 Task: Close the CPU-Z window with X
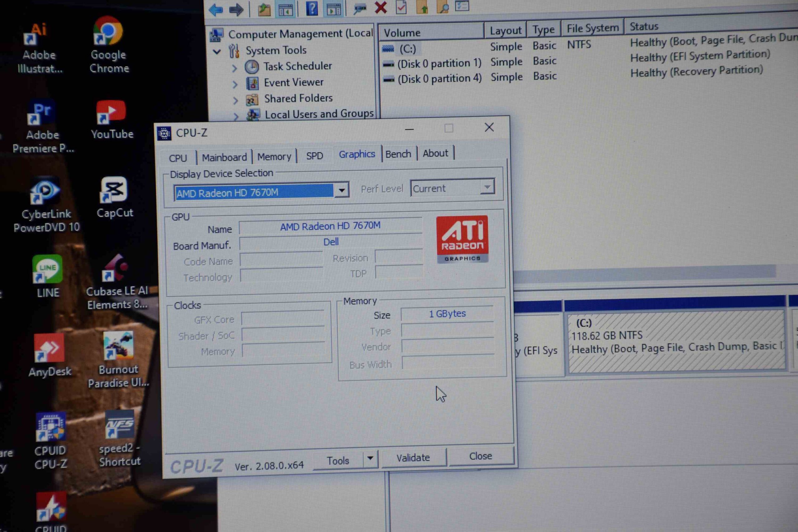[489, 127]
